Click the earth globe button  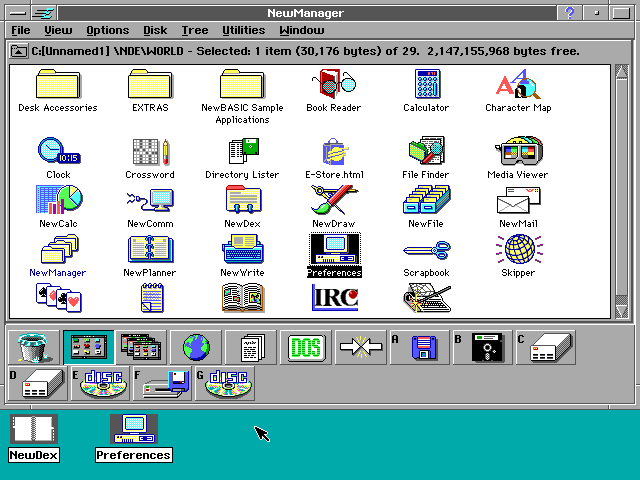pos(196,347)
